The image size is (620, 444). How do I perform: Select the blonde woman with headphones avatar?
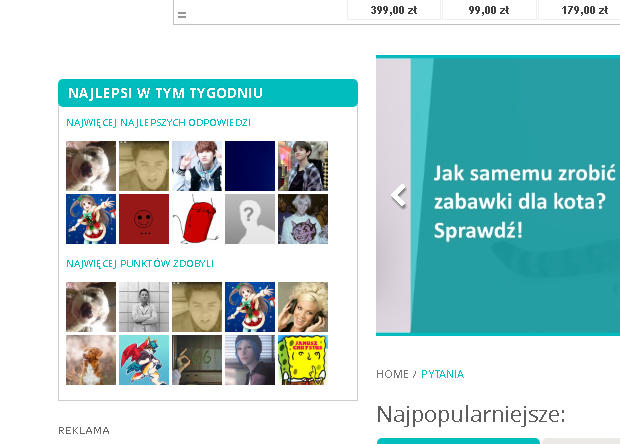(x=303, y=307)
